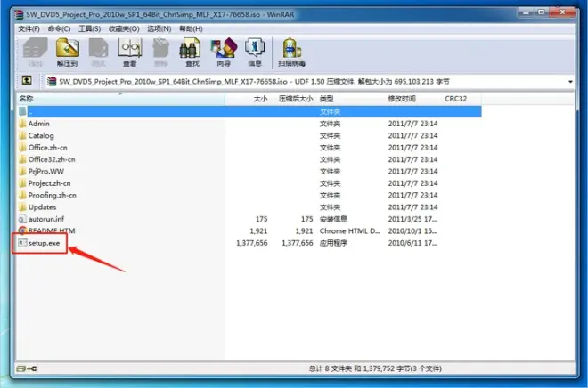This screenshot has width=588, height=388.
Task: Open the Help (帮助) menu
Action: [x=191, y=28]
